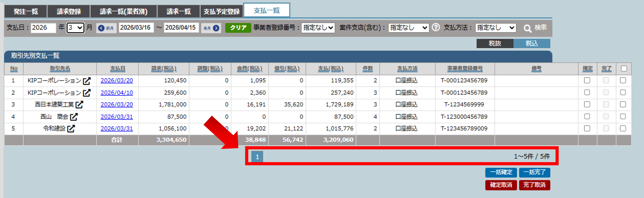Check the rightmost checkbox for 令和建設 row

[623, 128]
